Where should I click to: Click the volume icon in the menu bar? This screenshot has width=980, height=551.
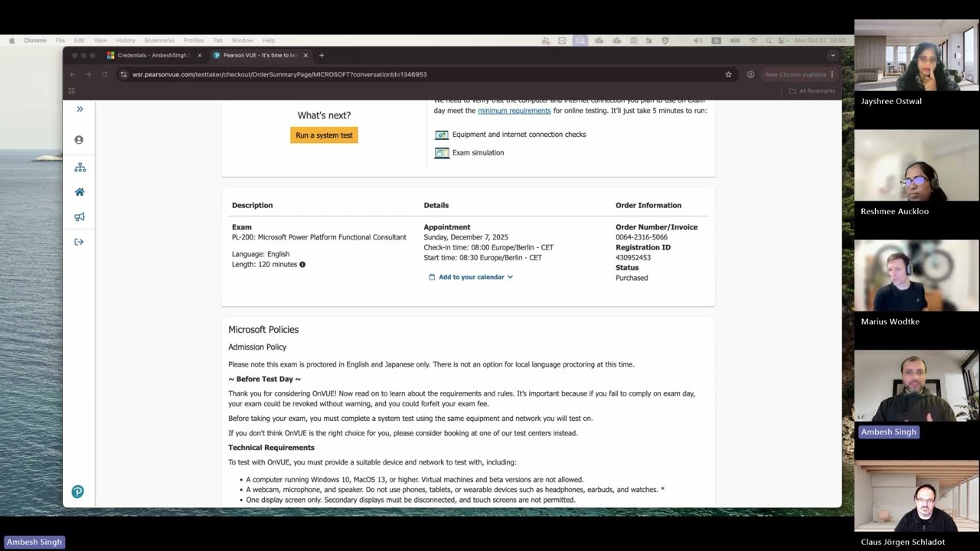click(697, 41)
